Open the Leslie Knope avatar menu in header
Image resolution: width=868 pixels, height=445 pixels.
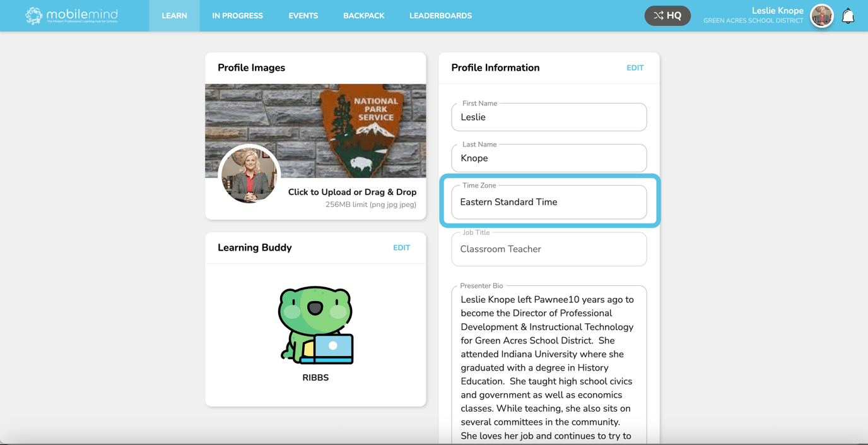click(x=822, y=16)
